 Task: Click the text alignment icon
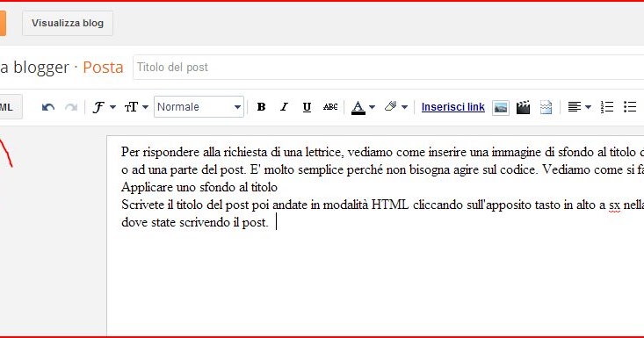click(575, 107)
